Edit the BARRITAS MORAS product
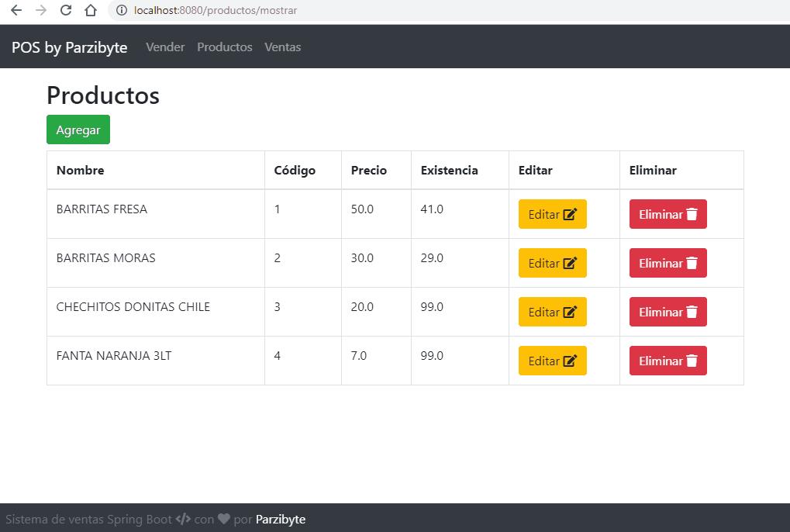Image resolution: width=790 pixels, height=532 pixels. pos(552,263)
